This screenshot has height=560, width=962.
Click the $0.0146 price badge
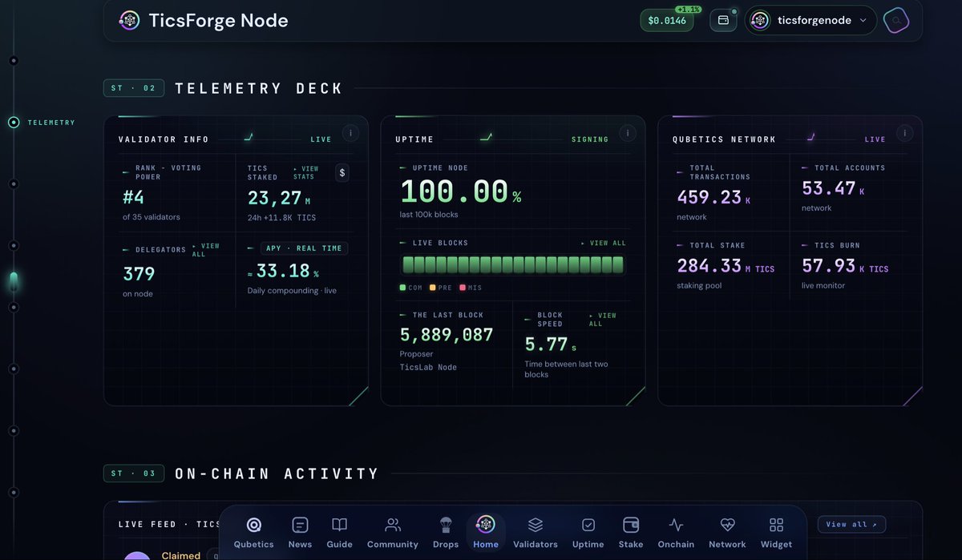(667, 20)
